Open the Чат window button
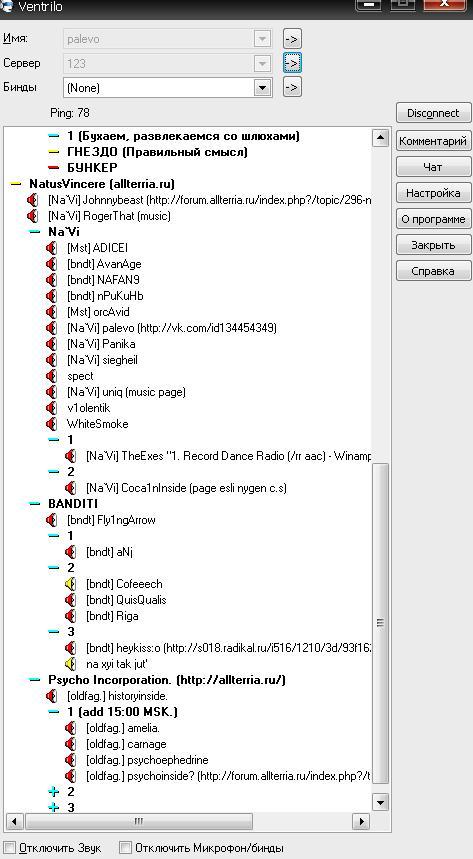The width and height of the screenshot is (473, 859). [434, 167]
